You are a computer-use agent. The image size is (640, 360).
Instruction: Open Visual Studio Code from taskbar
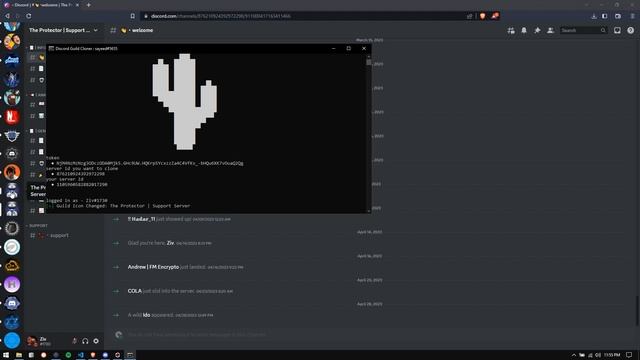point(80,355)
